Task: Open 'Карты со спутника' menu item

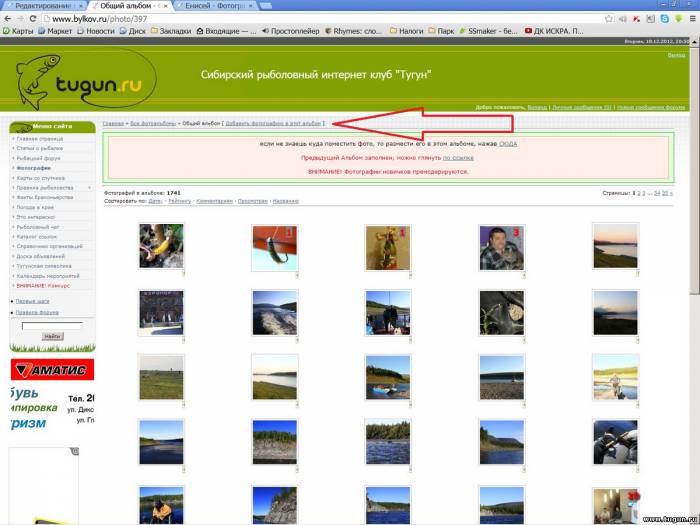Action: (41, 178)
